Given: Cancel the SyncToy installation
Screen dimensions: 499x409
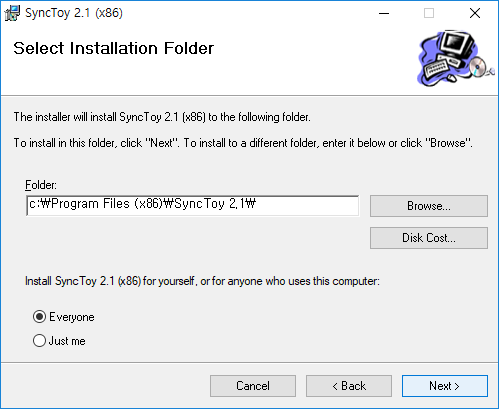Looking at the screenshot, I should [253, 386].
